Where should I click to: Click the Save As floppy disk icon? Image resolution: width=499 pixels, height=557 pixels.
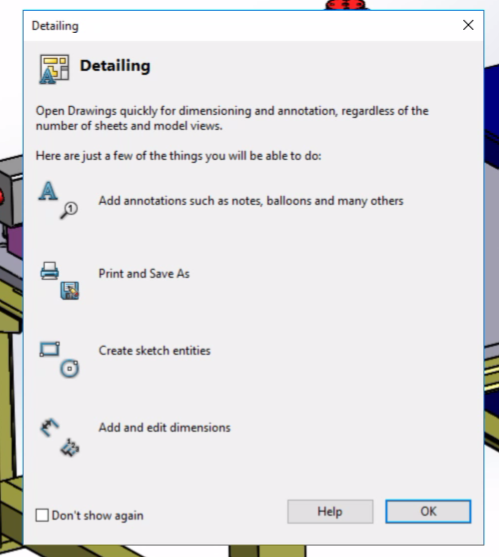70,291
